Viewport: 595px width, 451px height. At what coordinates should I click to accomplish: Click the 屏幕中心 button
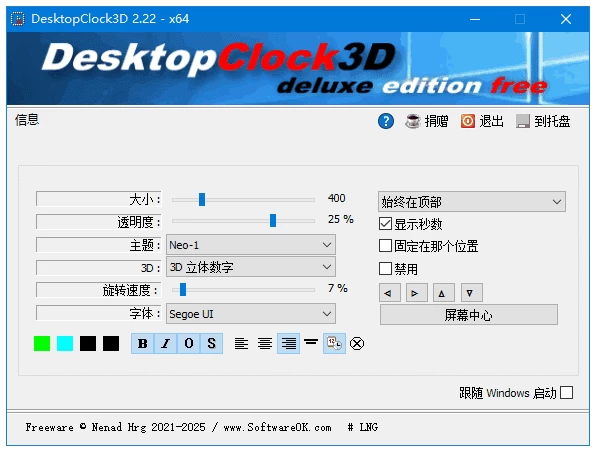[469, 315]
